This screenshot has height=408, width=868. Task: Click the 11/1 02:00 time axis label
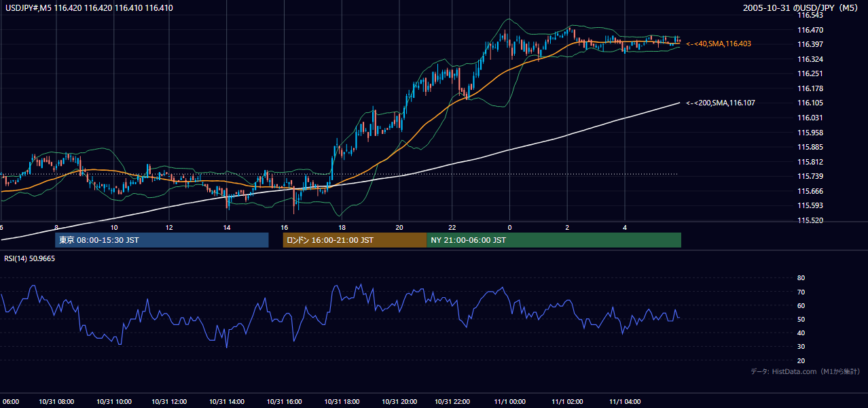coord(567,401)
